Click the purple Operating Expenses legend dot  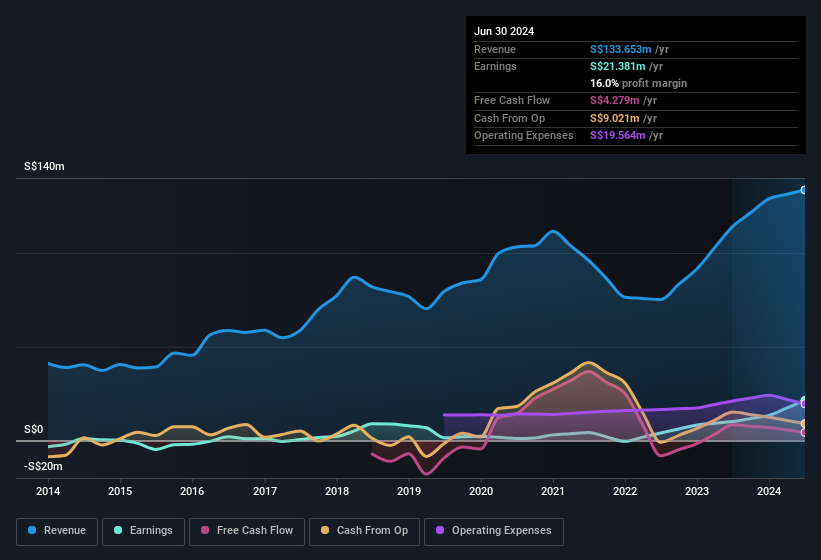440,530
